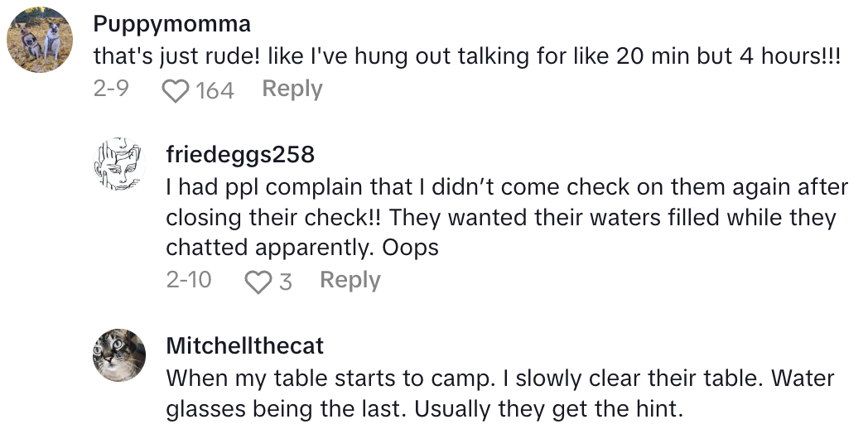Visit the Mitchellthecat username profile
Image resolution: width=868 pixels, height=429 pixels.
click(244, 345)
